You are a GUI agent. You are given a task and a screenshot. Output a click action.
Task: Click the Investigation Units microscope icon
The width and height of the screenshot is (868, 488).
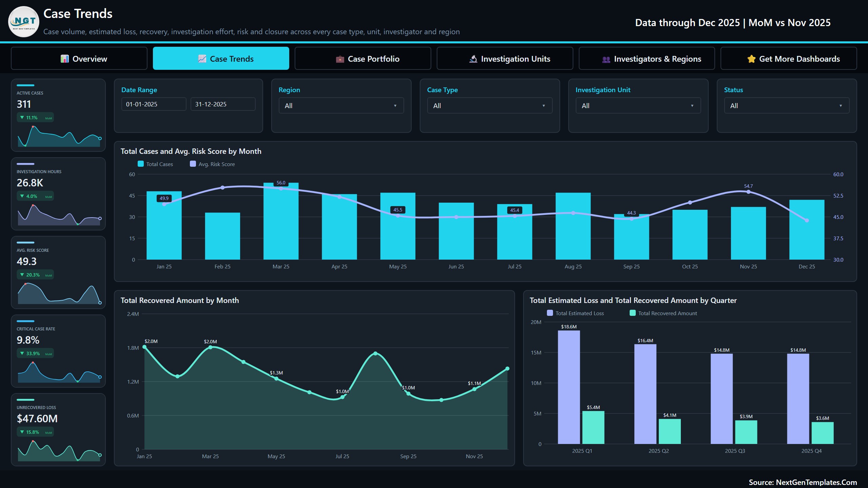coord(473,59)
